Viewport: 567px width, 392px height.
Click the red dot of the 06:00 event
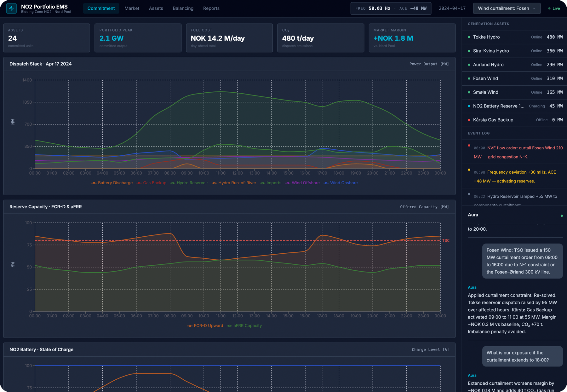469,146
